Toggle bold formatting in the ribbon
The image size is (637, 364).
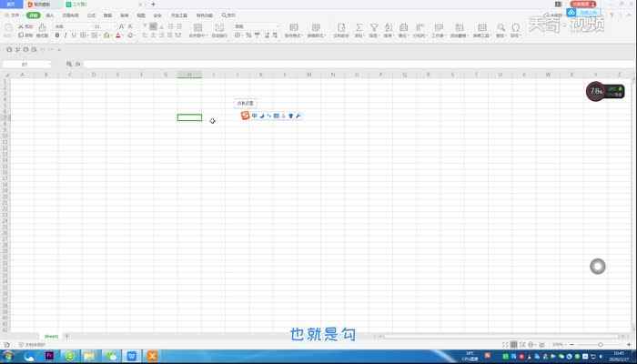(56, 35)
